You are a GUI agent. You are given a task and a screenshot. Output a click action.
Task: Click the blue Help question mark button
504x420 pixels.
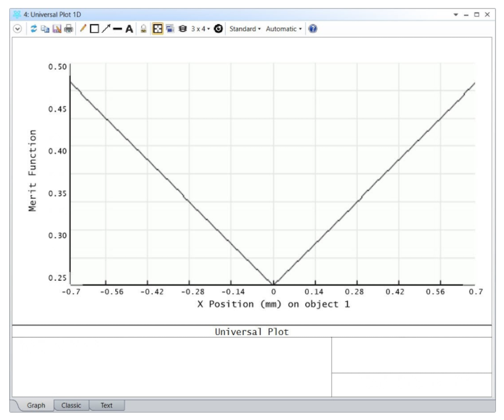[313, 29]
